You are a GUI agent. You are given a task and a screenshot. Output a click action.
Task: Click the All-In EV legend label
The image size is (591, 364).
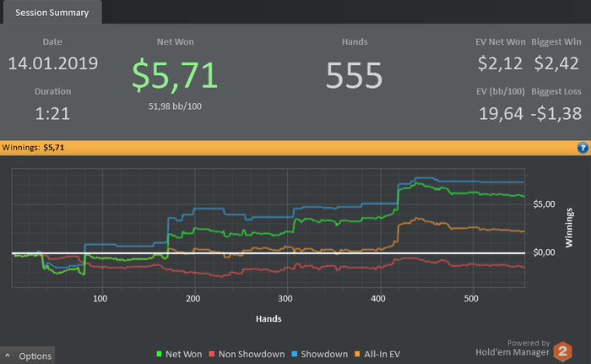pyautogui.click(x=382, y=354)
